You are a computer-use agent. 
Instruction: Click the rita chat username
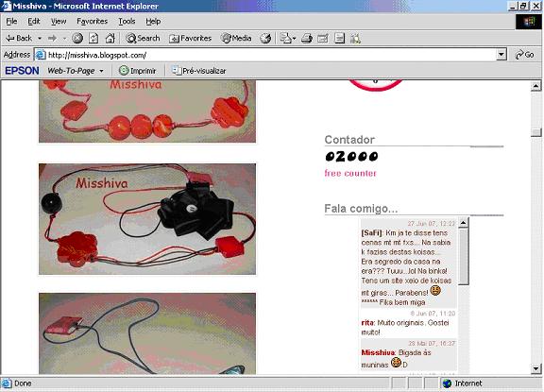pyautogui.click(x=367, y=323)
